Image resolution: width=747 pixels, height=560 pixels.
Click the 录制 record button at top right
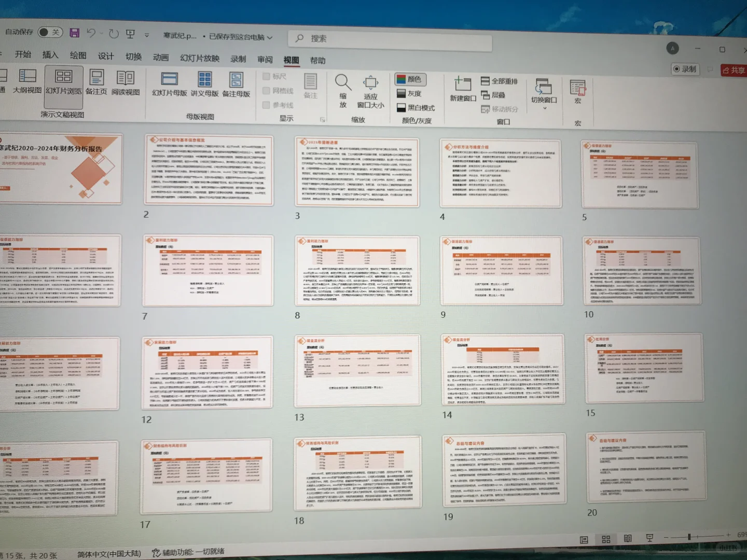tap(685, 69)
